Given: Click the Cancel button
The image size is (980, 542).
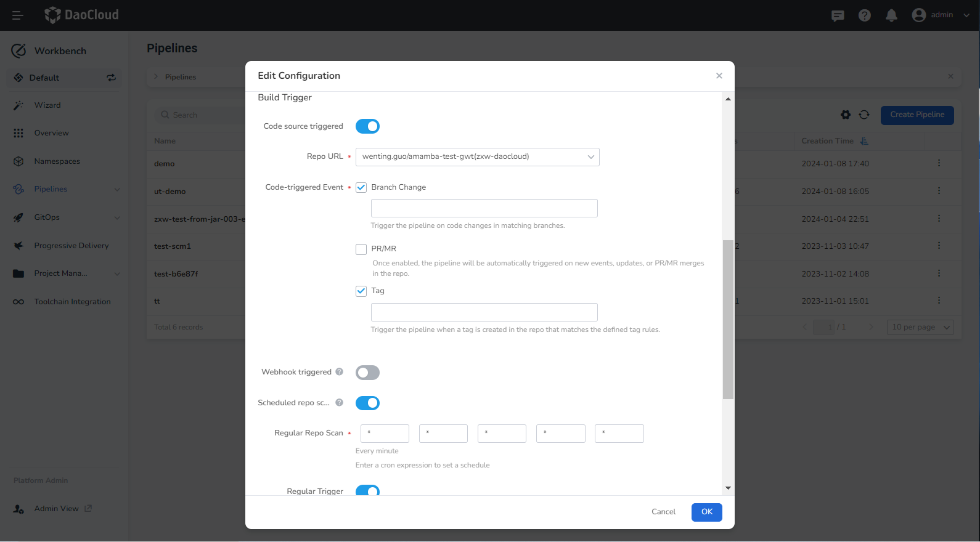Looking at the screenshot, I should point(663,512).
